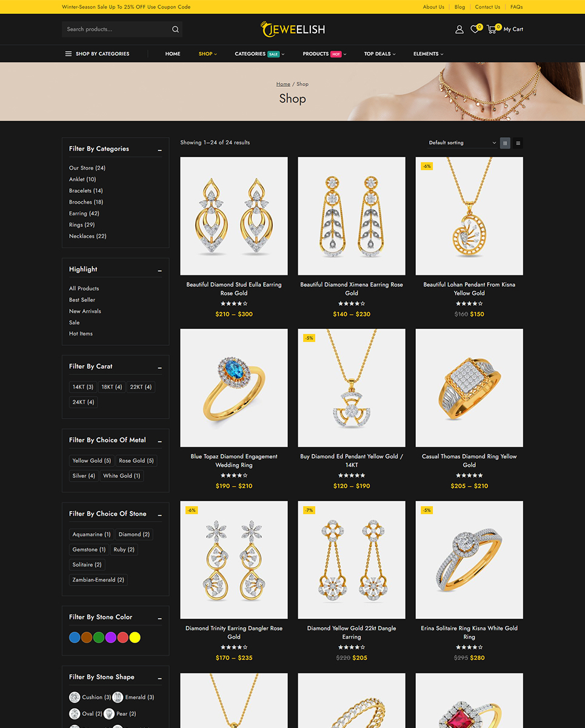Open the wishlist heart icon

pyautogui.click(x=475, y=29)
